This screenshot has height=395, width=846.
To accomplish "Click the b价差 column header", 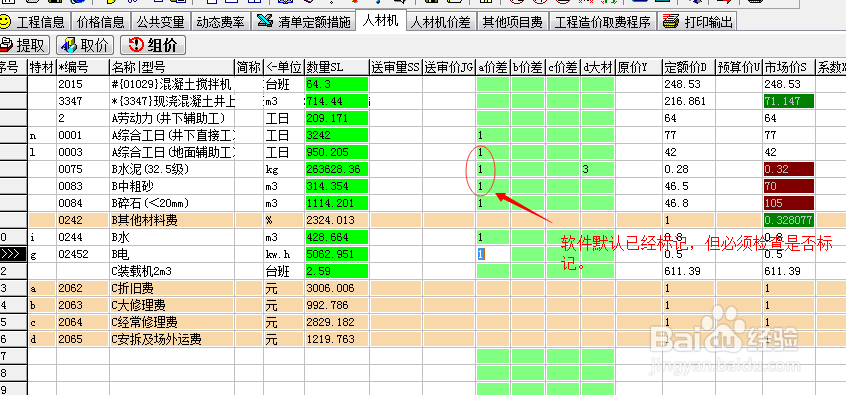I will pyautogui.click(x=528, y=67).
